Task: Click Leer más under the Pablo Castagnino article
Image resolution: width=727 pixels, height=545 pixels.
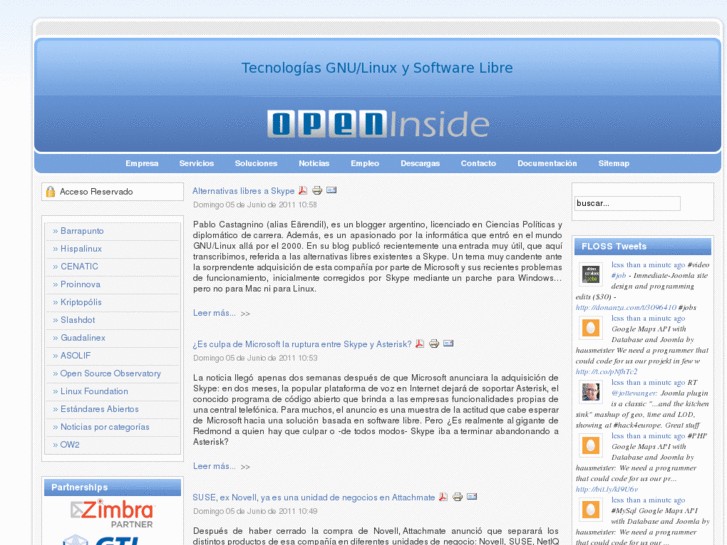Action: 215,313
